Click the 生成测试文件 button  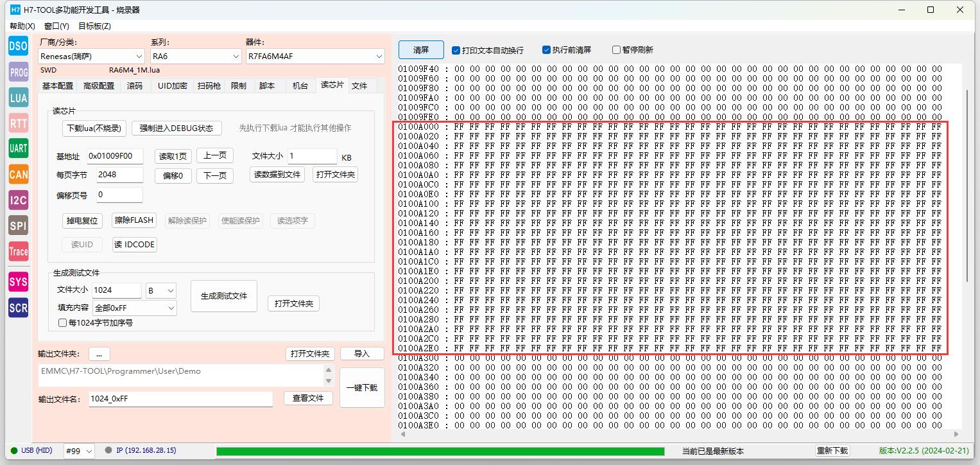click(224, 296)
